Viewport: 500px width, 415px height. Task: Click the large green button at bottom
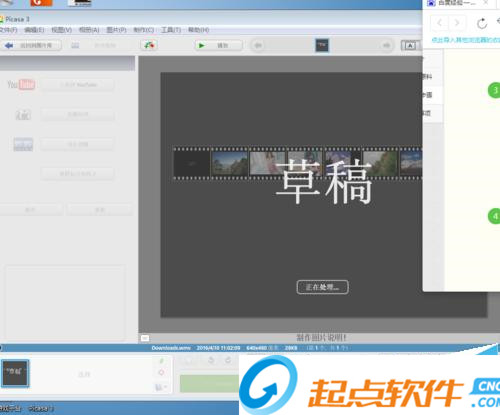pos(209,384)
